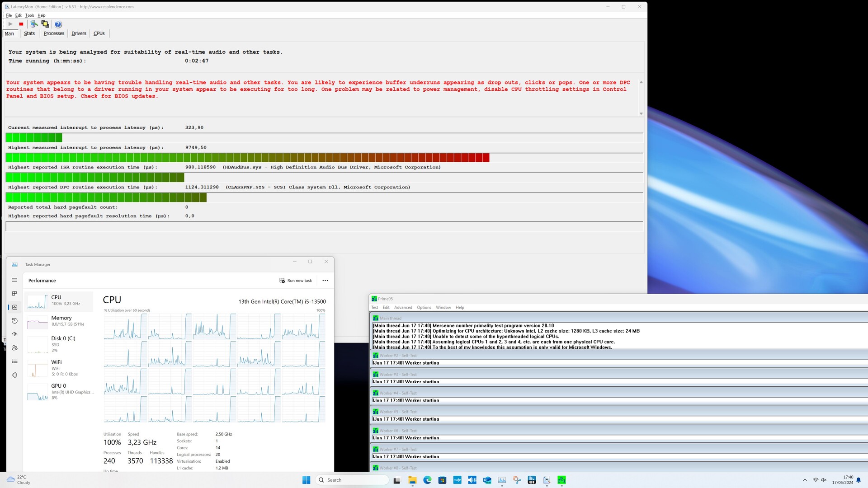Open Task Manager Users page icon
Image resolution: width=868 pixels, height=488 pixels.
14,348
